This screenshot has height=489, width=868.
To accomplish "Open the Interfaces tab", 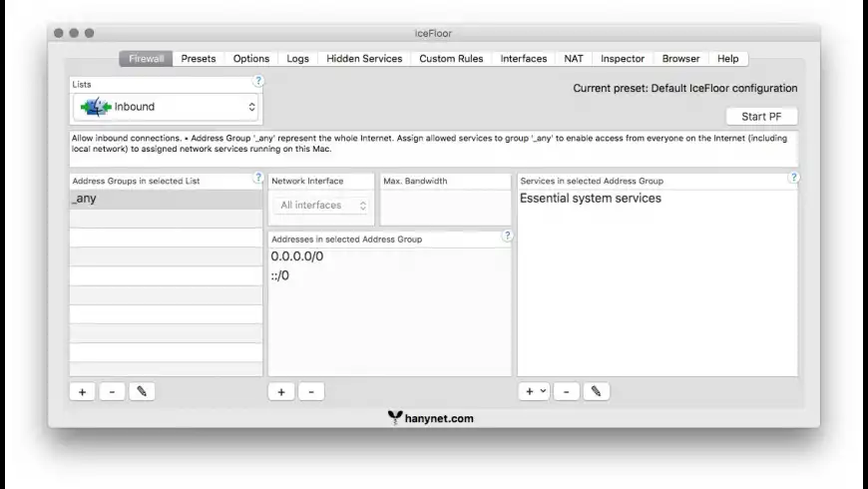I will click(x=524, y=59).
